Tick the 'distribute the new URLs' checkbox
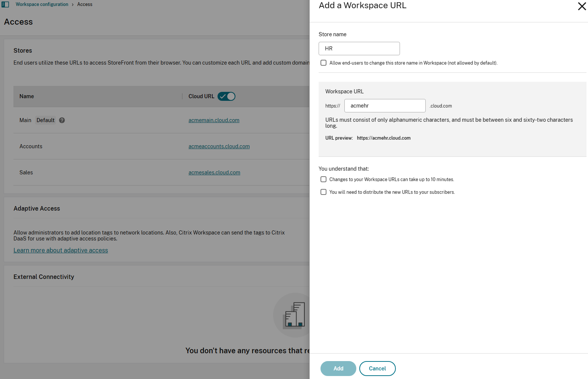The height and width of the screenshot is (379, 588). pos(323,192)
